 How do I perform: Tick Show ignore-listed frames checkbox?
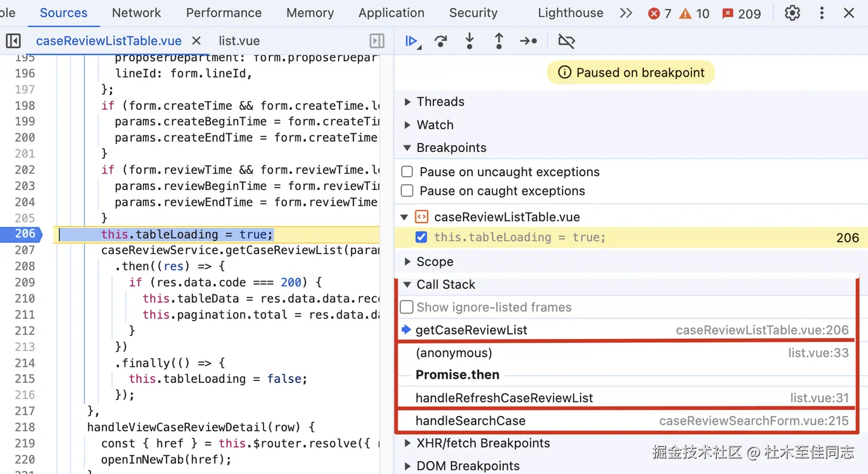(x=407, y=307)
